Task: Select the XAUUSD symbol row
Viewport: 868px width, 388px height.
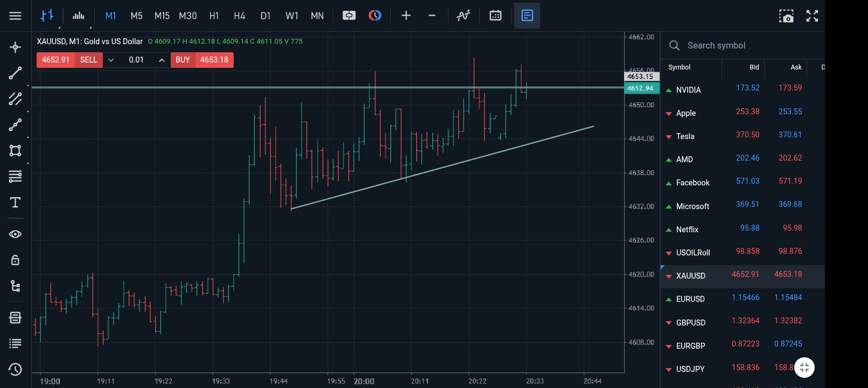Action: (x=743, y=276)
